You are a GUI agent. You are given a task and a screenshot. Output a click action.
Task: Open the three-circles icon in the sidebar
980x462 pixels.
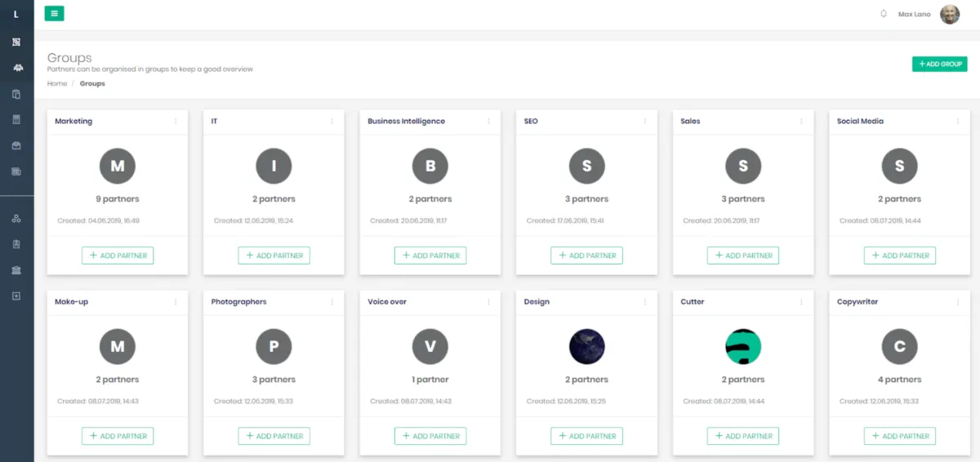16,219
